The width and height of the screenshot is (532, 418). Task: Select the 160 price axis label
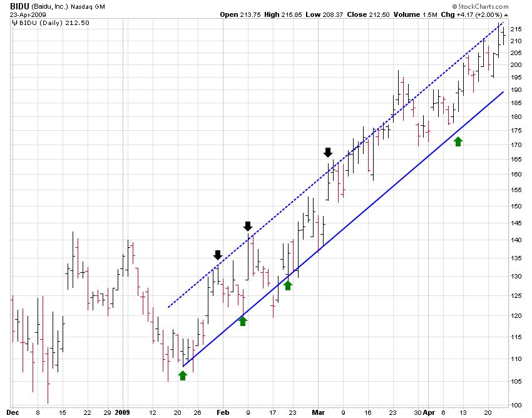tap(516, 175)
